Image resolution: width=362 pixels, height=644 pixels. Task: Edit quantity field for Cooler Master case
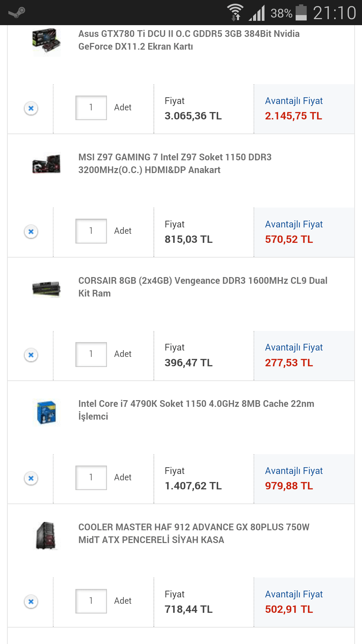click(91, 601)
